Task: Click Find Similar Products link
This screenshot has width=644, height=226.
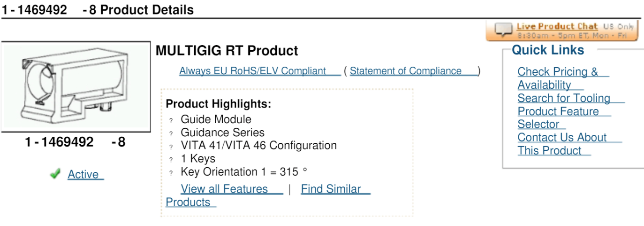Action: [268, 195]
